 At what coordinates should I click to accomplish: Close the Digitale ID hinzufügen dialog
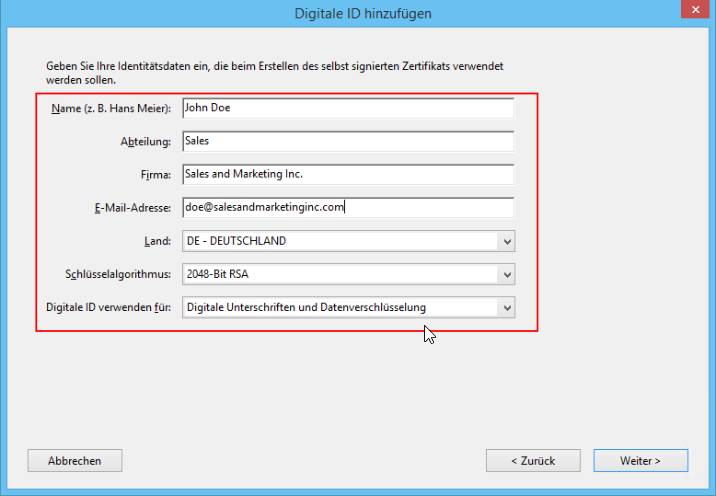(x=695, y=9)
